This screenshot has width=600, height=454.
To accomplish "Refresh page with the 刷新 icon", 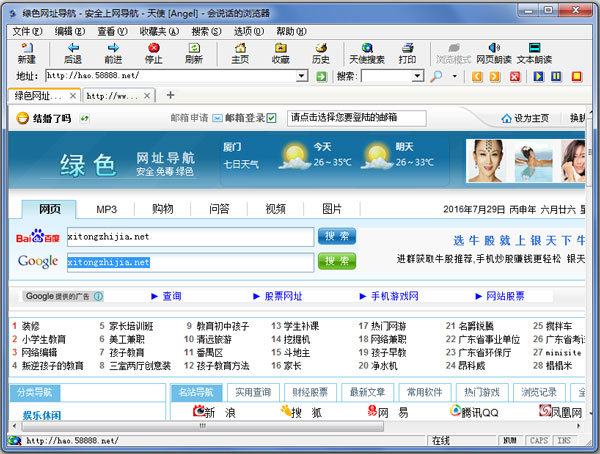I will tap(194, 53).
